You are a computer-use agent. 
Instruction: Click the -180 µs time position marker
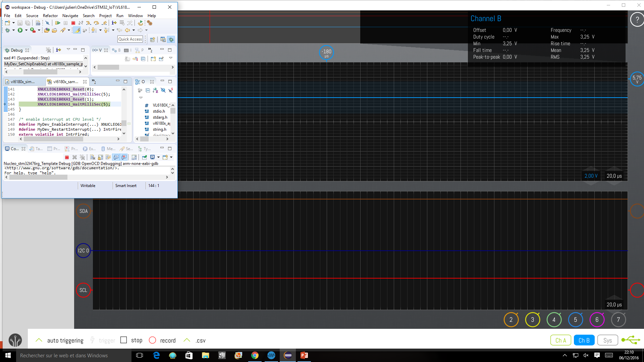[326, 53]
